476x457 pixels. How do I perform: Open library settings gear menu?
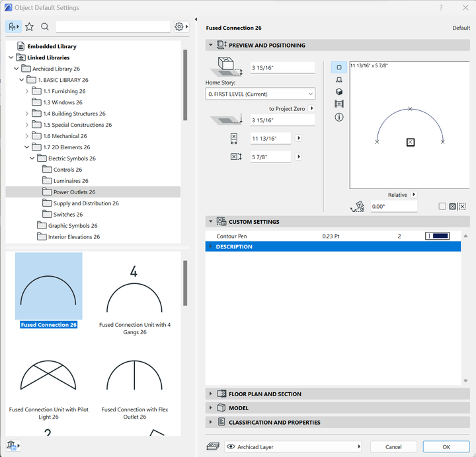[x=181, y=26]
